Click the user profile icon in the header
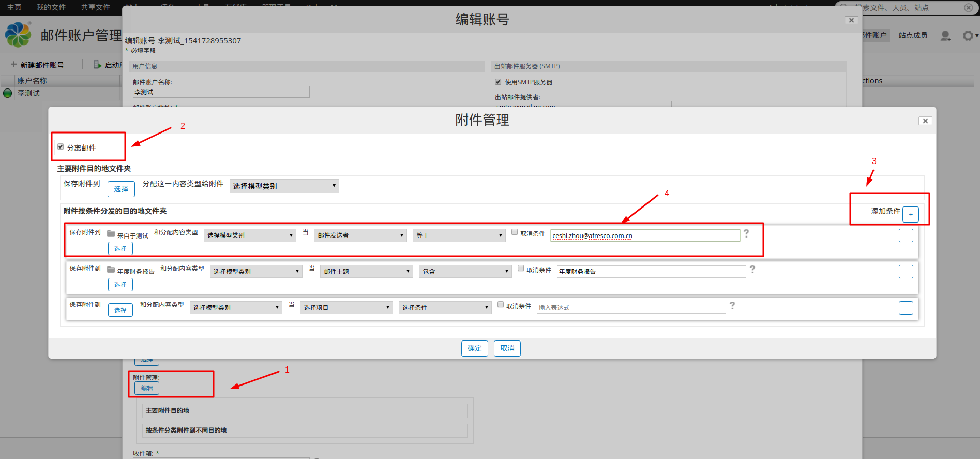980x459 pixels. pyautogui.click(x=945, y=36)
